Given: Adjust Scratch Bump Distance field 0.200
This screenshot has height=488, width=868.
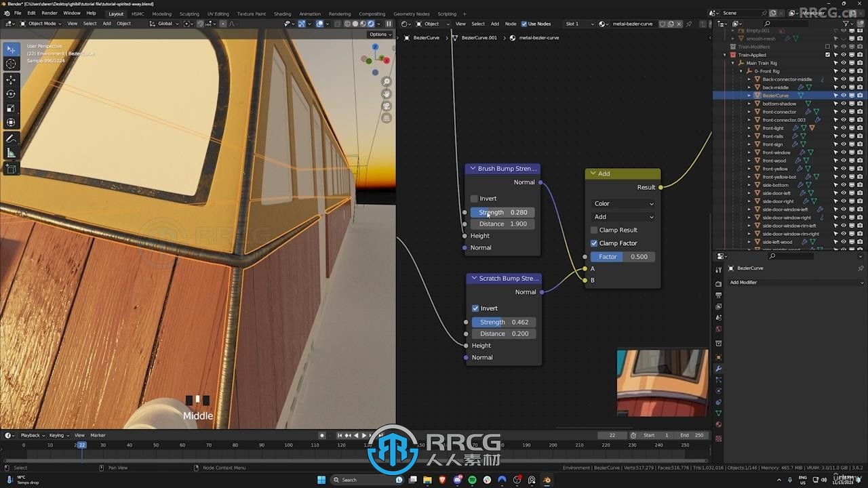Looking at the screenshot, I should (x=504, y=333).
